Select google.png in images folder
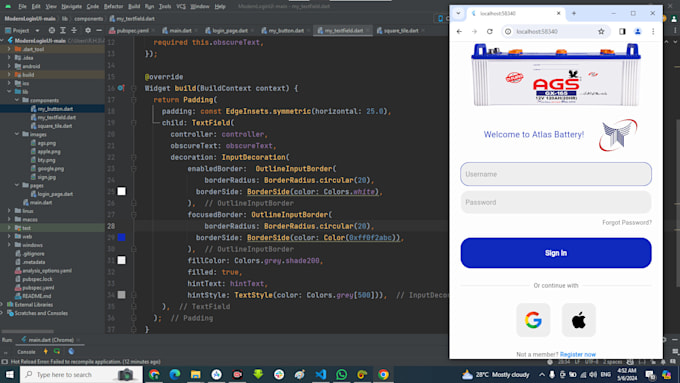 point(50,169)
